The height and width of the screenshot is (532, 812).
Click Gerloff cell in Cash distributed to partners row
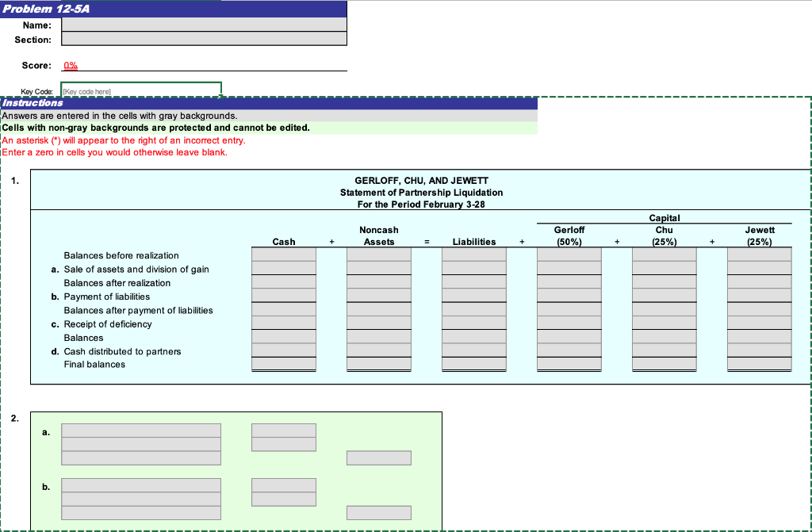click(x=569, y=350)
